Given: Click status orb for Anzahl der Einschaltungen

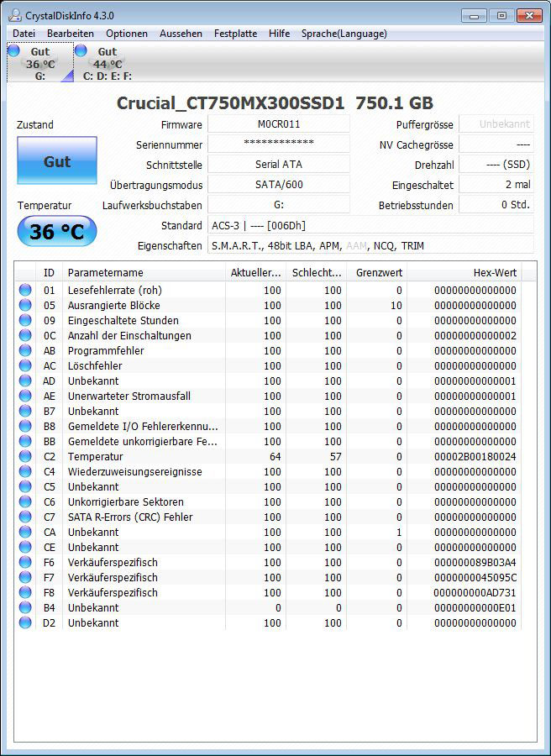Looking at the screenshot, I should coord(25,335).
